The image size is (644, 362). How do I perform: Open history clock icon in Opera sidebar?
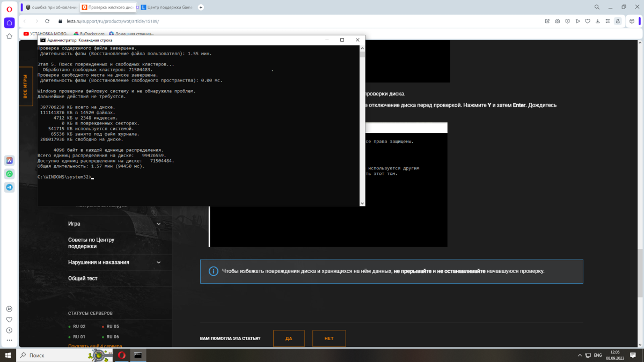coord(9,330)
